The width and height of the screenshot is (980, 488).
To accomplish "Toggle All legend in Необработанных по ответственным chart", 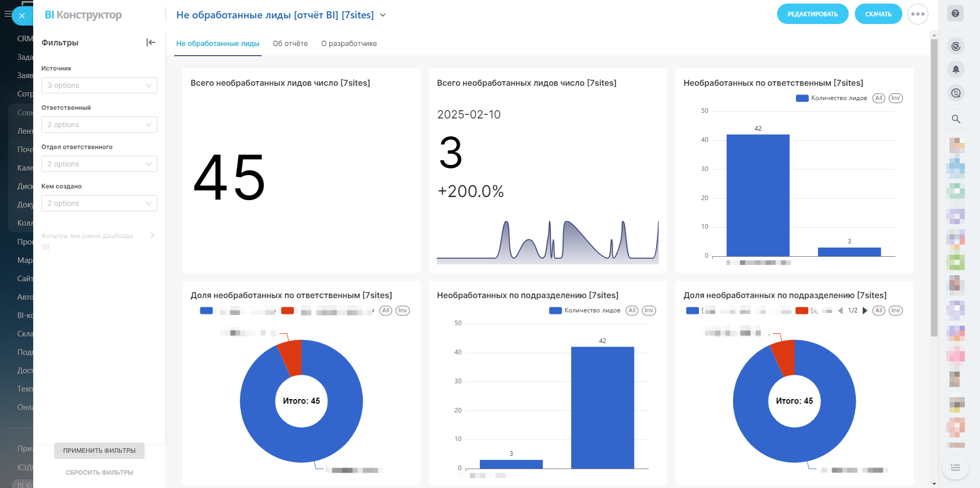I will point(878,98).
